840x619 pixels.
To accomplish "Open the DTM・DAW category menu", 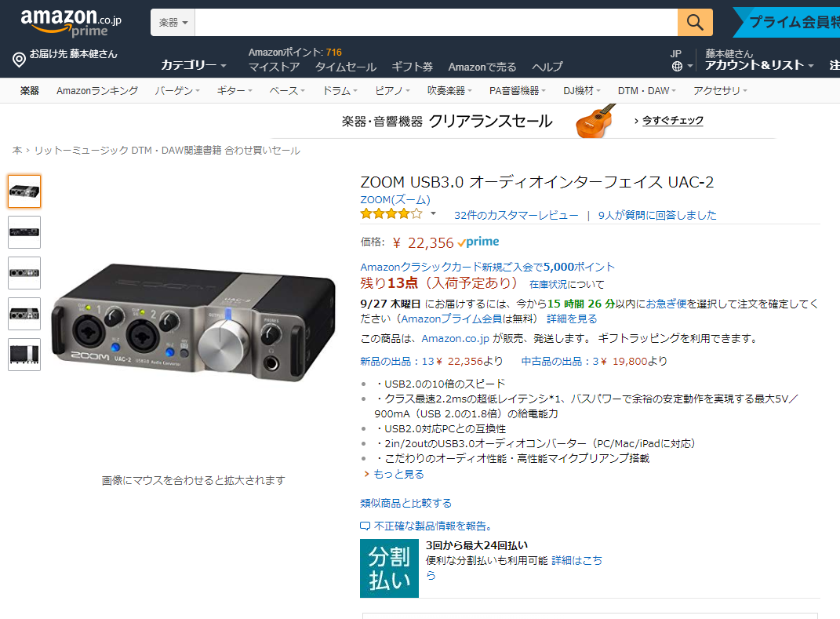I will (x=646, y=90).
